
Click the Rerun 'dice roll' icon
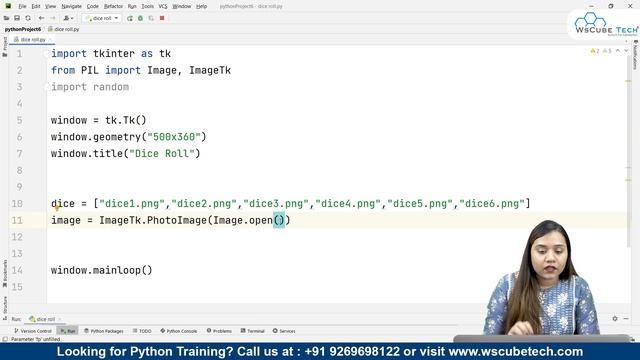(x=129, y=18)
